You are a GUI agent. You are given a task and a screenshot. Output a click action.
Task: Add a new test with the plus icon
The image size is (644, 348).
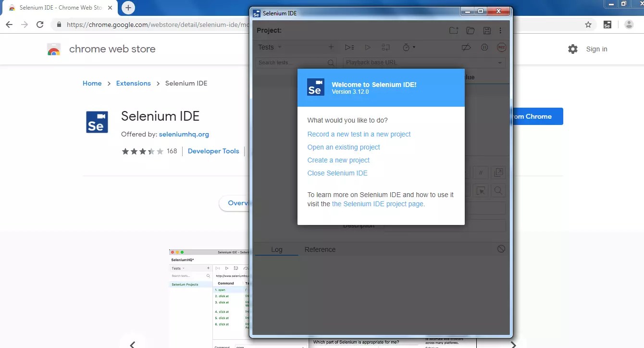(331, 47)
